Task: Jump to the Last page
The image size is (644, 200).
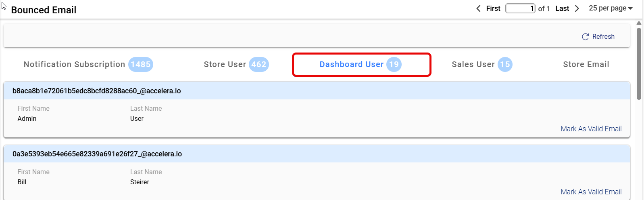Action: [x=562, y=8]
